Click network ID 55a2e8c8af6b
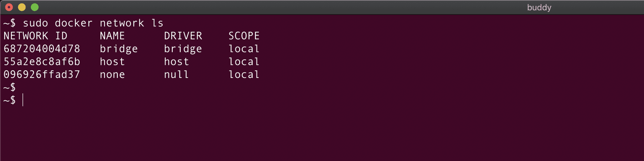This screenshot has width=644, height=161. pyautogui.click(x=42, y=62)
